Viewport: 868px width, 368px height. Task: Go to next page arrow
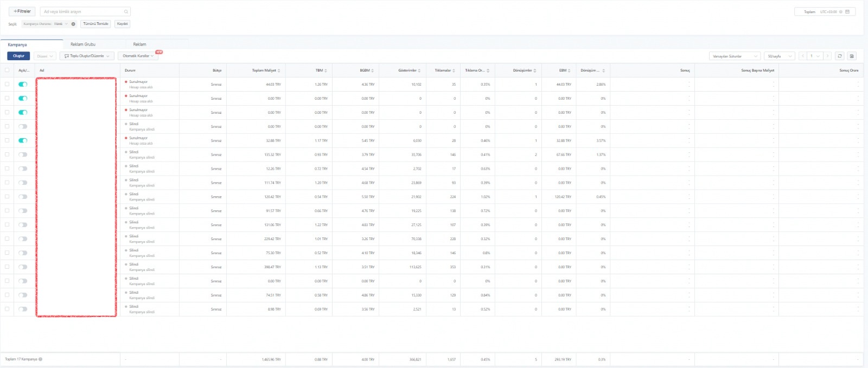[827, 56]
